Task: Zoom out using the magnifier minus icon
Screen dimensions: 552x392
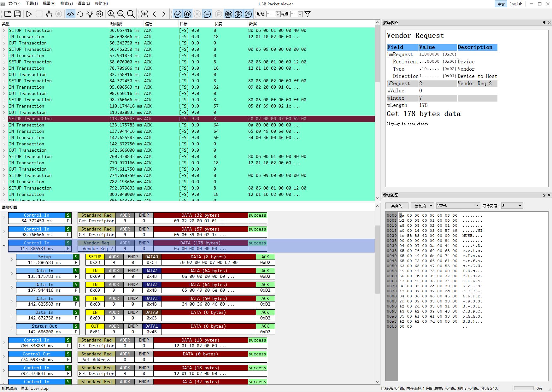Action: click(x=121, y=14)
